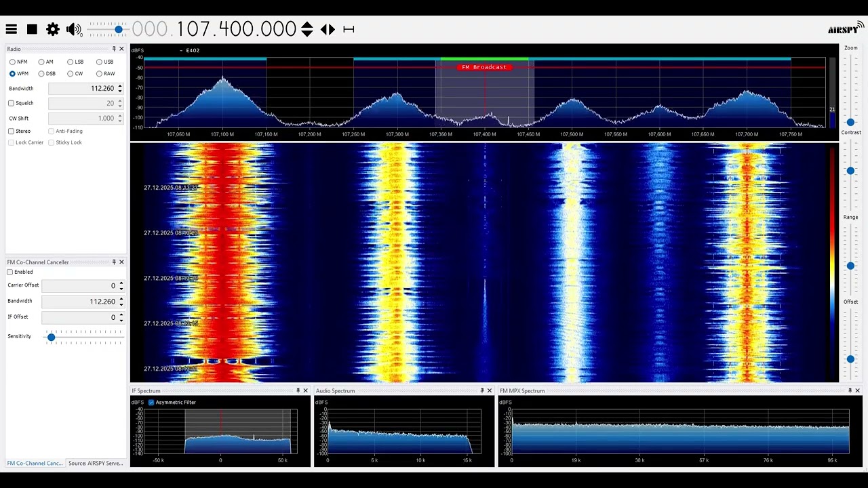This screenshot has height=488, width=868.
Task: Move the Sensitivity slider
Action: click(x=51, y=337)
